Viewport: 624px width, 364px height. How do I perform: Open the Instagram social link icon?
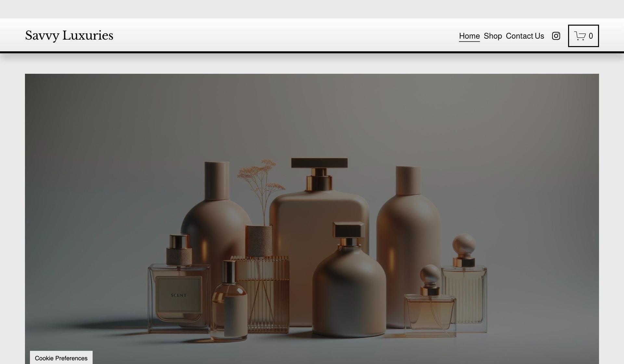click(x=556, y=36)
